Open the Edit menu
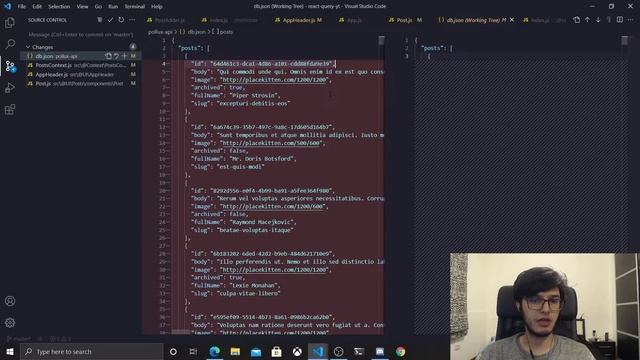This screenshot has width=640, height=360. (37, 6)
